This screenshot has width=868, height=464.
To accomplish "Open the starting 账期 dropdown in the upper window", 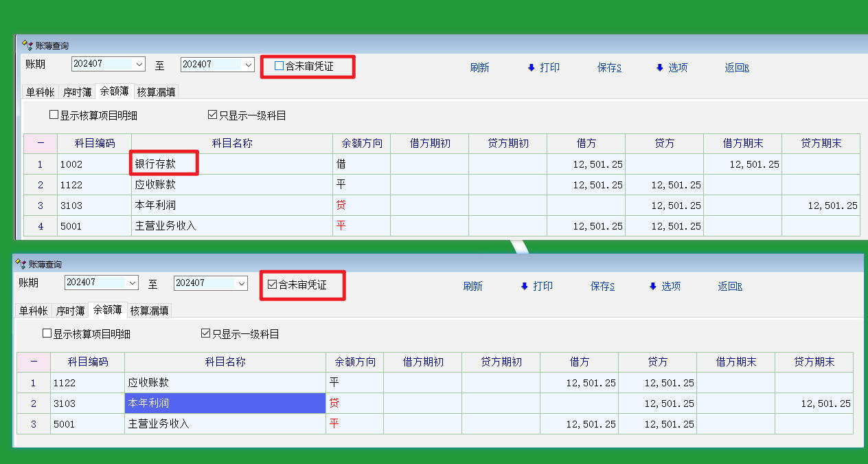I will pos(139,64).
